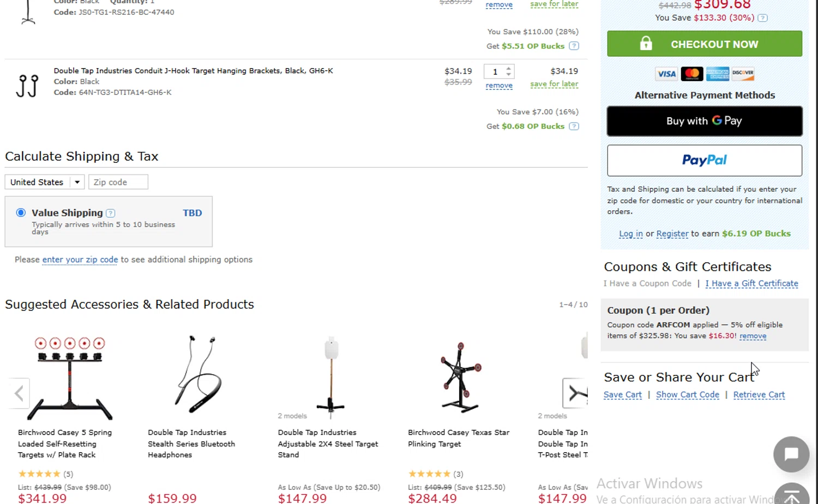Click the help icon beside Value Shipping

click(110, 213)
